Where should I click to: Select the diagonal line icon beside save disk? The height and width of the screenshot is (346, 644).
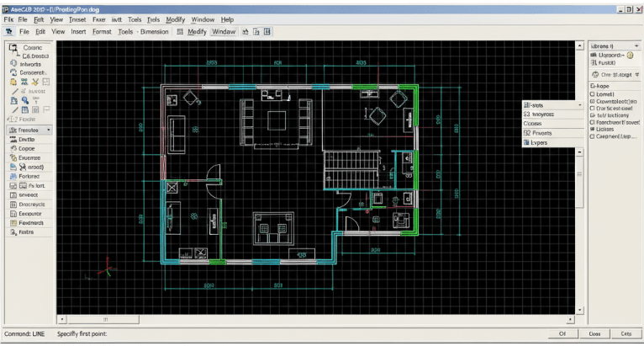(x=15, y=109)
